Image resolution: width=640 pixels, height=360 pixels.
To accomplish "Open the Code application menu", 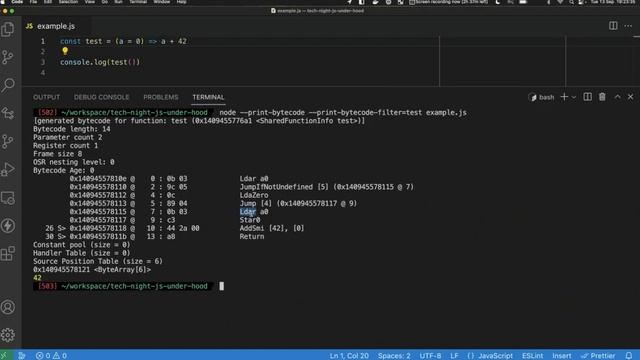I will 17,2.
